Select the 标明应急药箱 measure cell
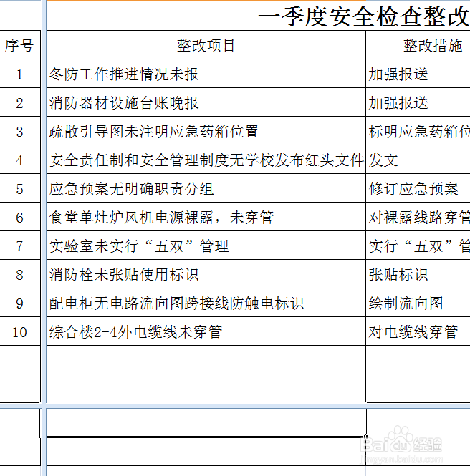 [x=418, y=131]
